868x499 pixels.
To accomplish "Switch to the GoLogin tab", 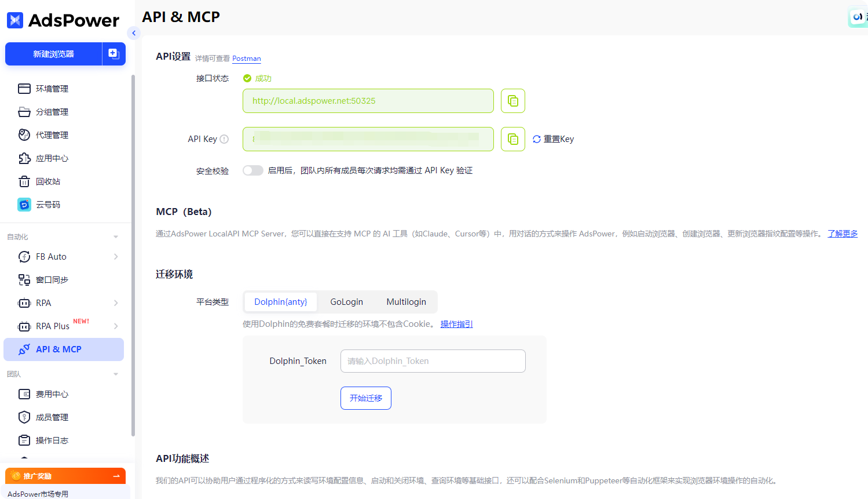I will coord(346,301).
